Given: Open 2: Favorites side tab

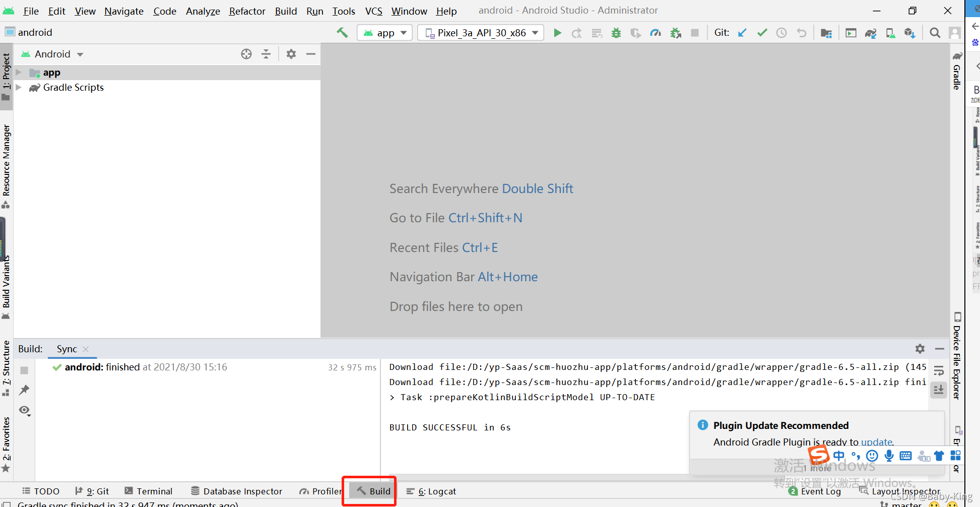Looking at the screenshot, I should [x=6, y=445].
